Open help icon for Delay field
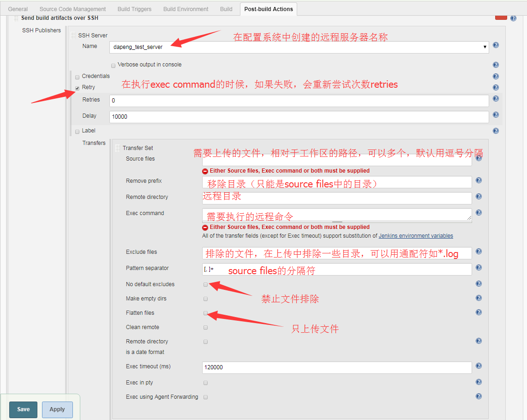The image size is (527, 420). coord(496,114)
